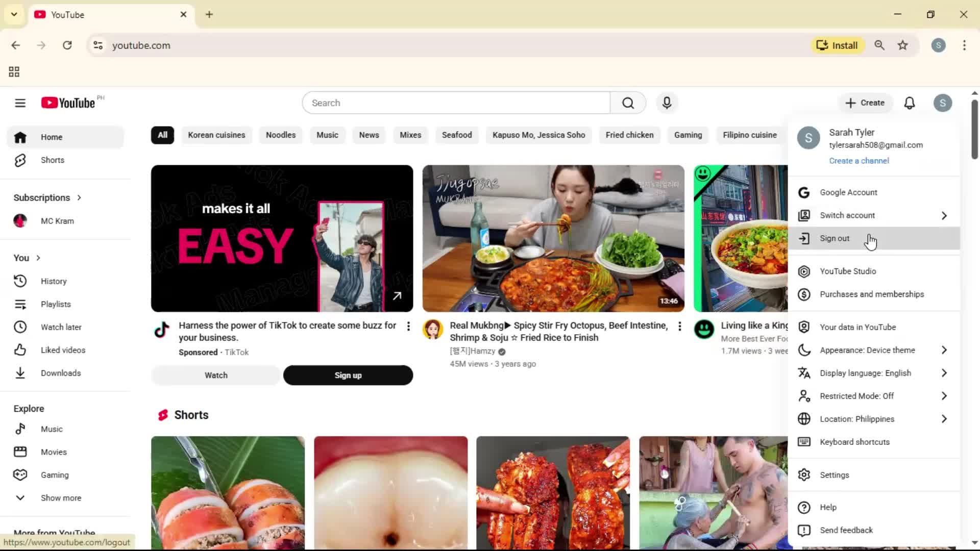Open YouTube Studio from the account menu
This screenshot has width=980, height=551.
847,271
